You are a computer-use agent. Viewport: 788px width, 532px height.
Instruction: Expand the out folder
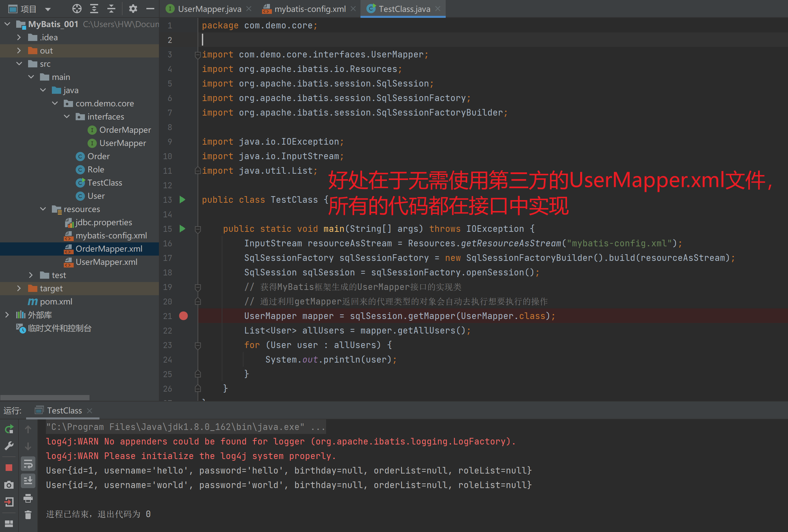click(19, 51)
